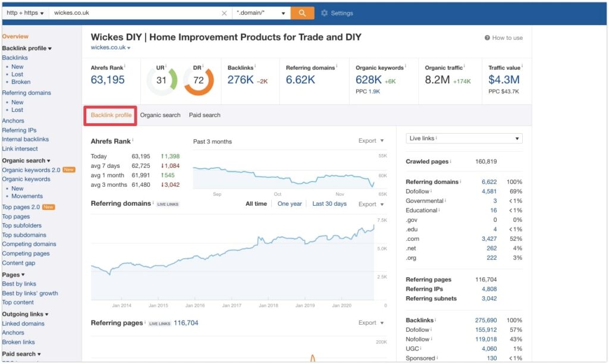Switch to the Paid search tab
Image resolution: width=609 pixels, height=364 pixels.
[x=205, y=115]
